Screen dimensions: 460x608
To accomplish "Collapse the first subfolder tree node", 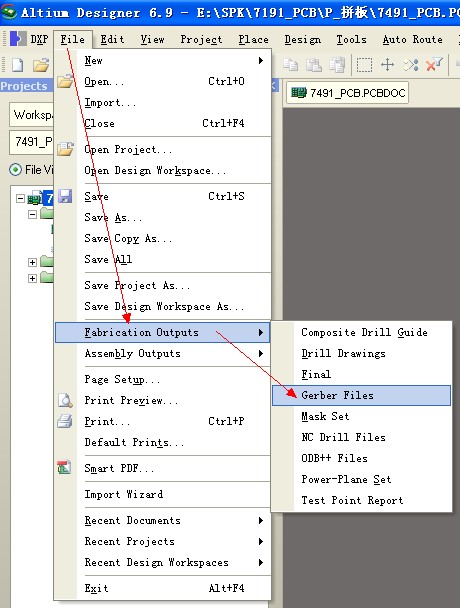I will [33, 214].
